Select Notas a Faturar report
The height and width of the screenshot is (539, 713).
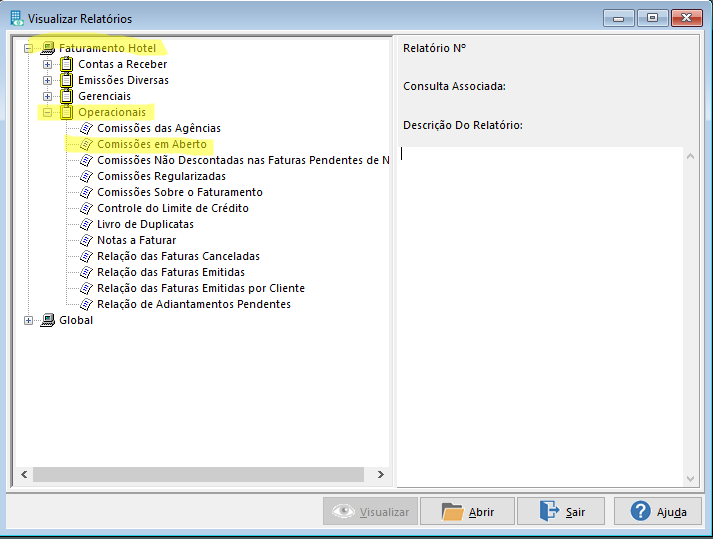(136, 240)
